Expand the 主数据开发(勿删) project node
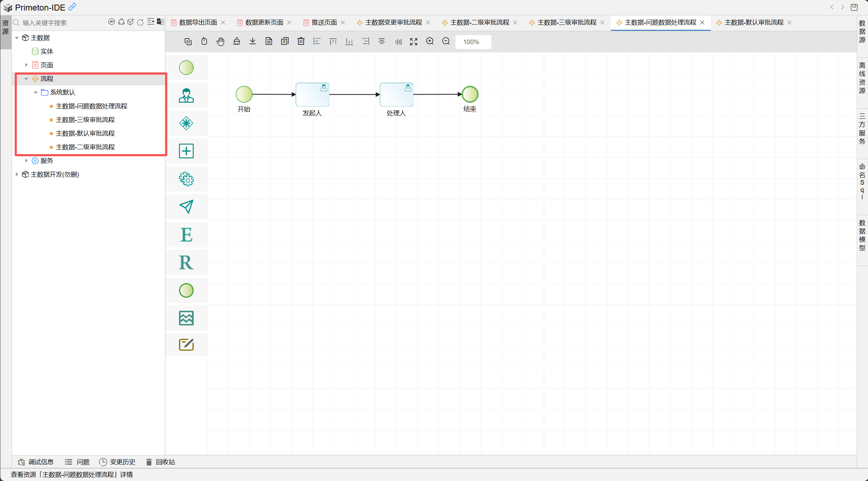This screenshot has width=868, height=481. tap(17, 174)
